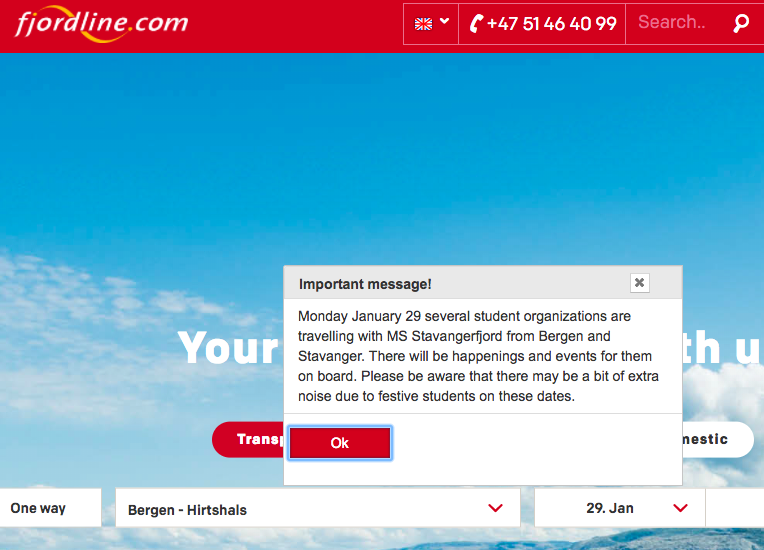Open the One way trip type selector
The width and height of the screenshot is (764, 550).
tap(51, 508)
